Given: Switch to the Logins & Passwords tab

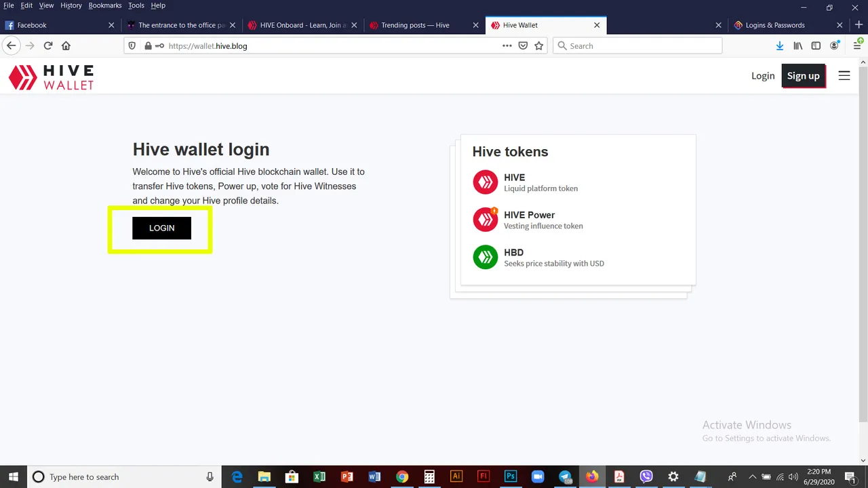Looking at the screenshot, I should (x=789, y=25).
